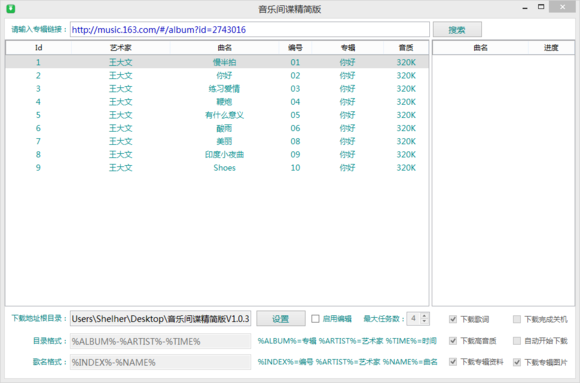
Task: Click the 进度 column header in download panel
Action: pos(551,47)
